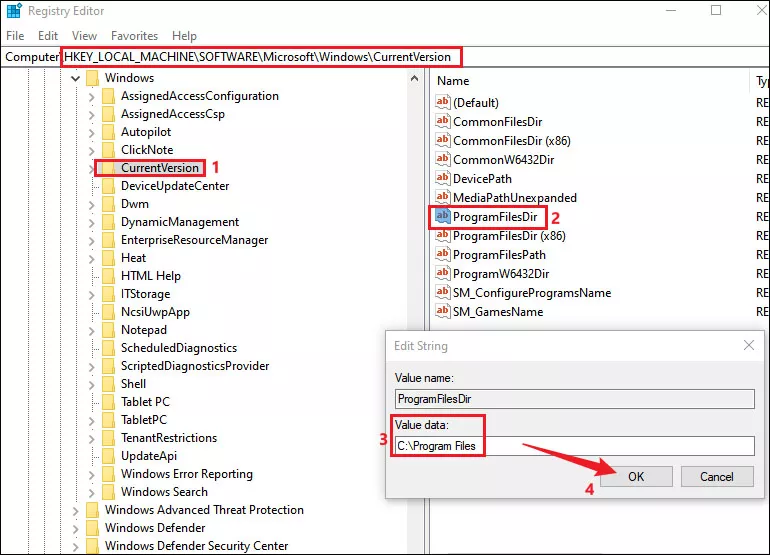Click the Shell folder icon
This screenshot has width=770, height=555.
click(x=109, y=384)
